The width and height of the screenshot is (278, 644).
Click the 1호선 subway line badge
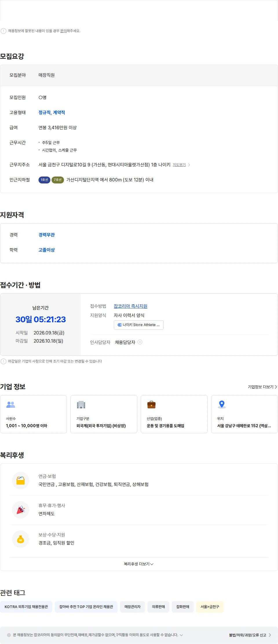coord(44,180)
